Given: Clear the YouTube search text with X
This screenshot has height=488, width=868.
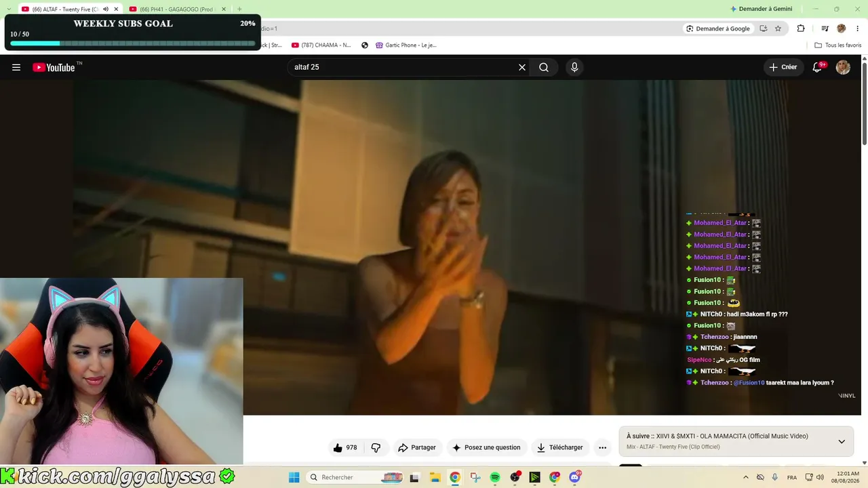Looking at the screenshot, I should (x=522, y=67).
